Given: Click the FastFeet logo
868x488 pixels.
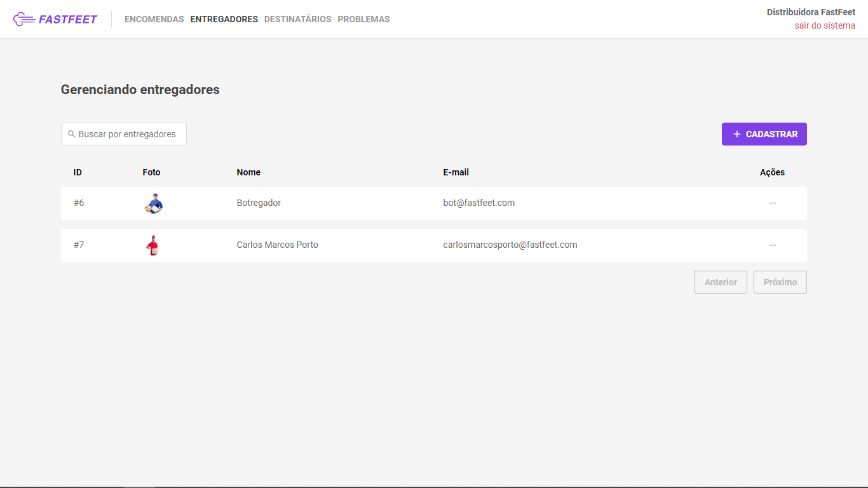Looking at the screenshot, I should tap(55, 19).
